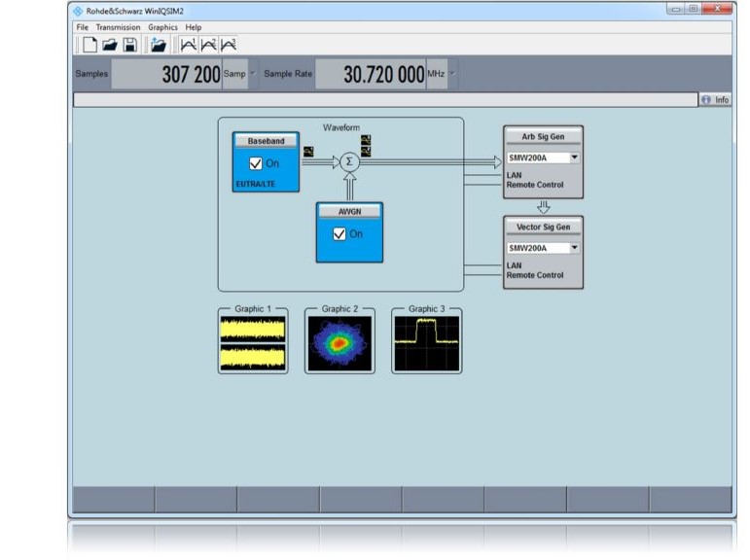This screenshot has height=560, width=750.
Task: Click the Arb Sig Gen header button
Action: click(x=544, y=137)
